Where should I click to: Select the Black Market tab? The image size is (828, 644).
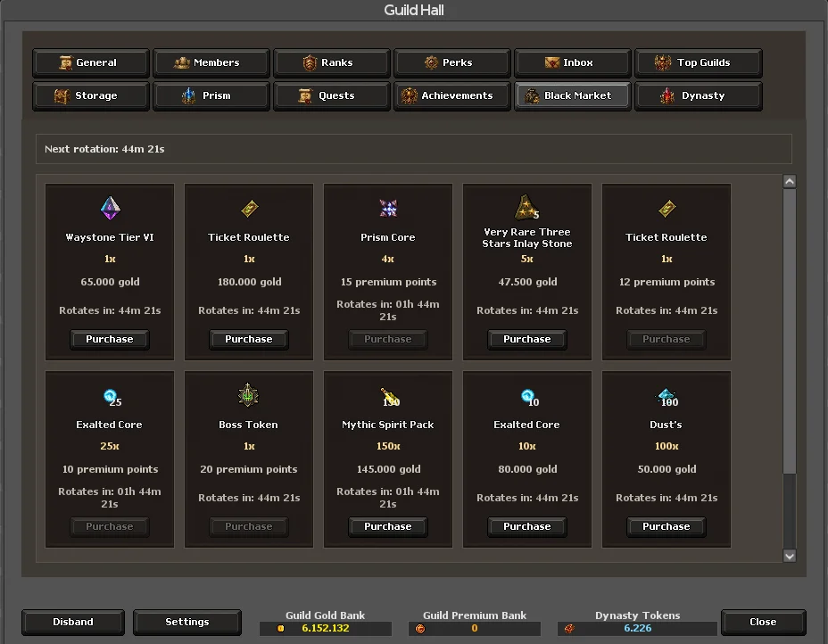(x=573, y=95)
